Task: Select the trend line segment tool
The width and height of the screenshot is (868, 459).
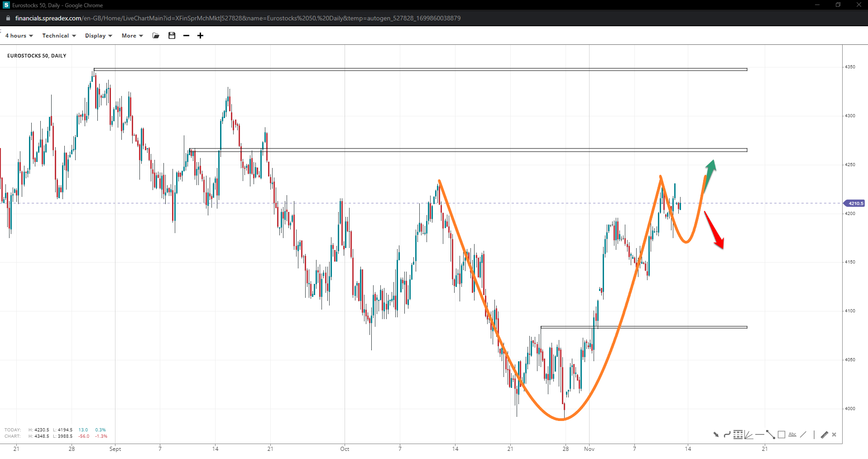Action: (770, 435)
